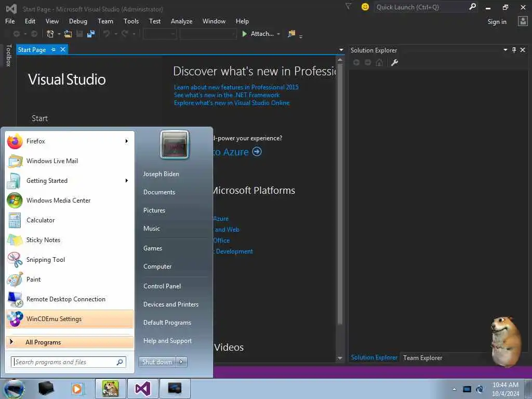Launch Windows Media Center

70,200
